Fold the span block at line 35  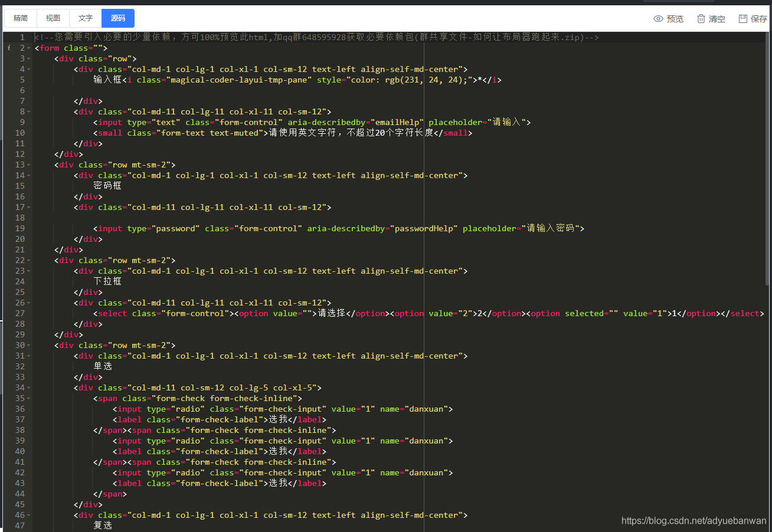[30, 398]
